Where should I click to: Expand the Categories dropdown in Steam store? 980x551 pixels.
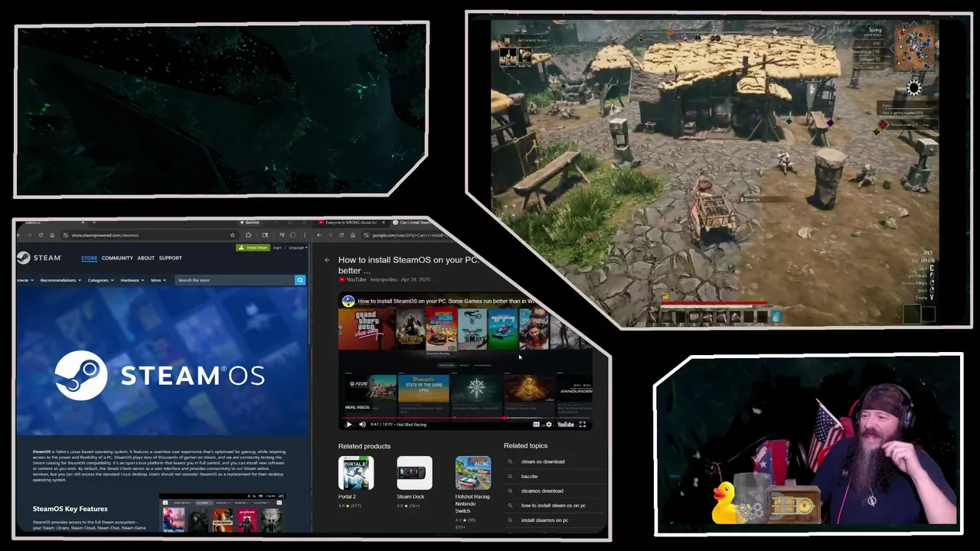point(100,280)
